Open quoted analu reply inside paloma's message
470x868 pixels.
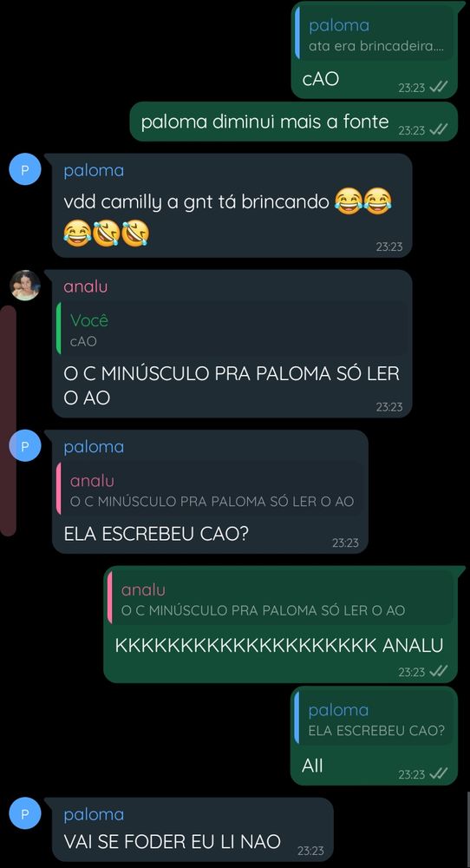click(x=212, y=490)
